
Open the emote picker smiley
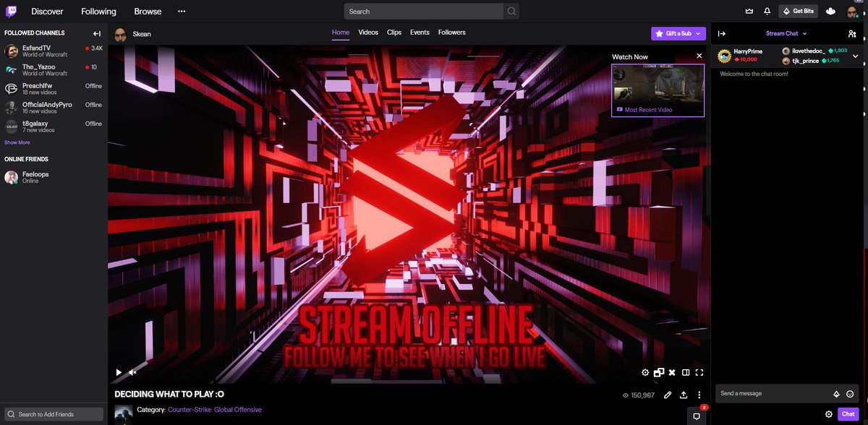(850, 394)
